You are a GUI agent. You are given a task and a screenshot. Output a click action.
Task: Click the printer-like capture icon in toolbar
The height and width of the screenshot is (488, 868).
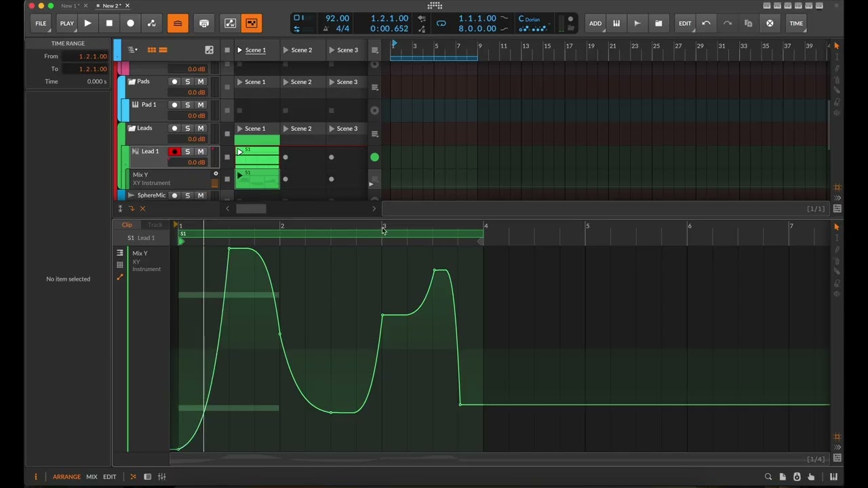pos(204,23)
